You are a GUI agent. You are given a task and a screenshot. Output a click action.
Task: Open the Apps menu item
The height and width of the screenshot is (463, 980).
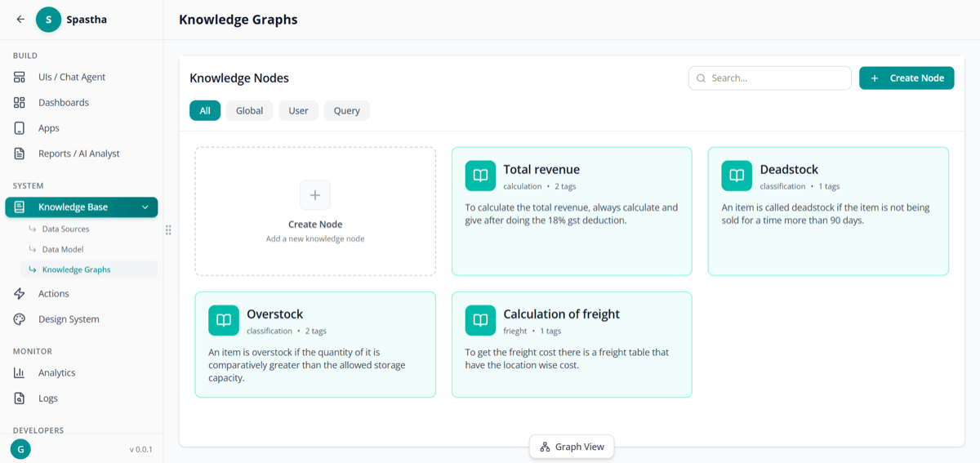(82, 128)
